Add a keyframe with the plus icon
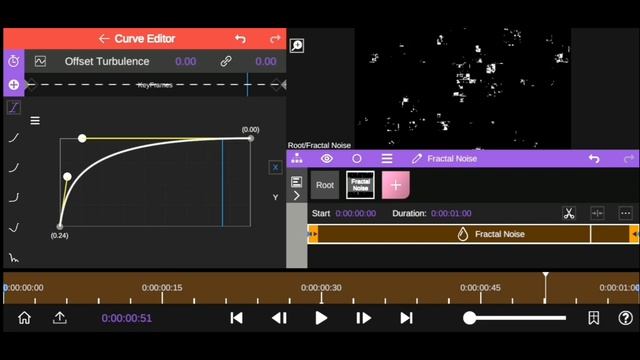640x360 pixels. [x=14, y=84]
